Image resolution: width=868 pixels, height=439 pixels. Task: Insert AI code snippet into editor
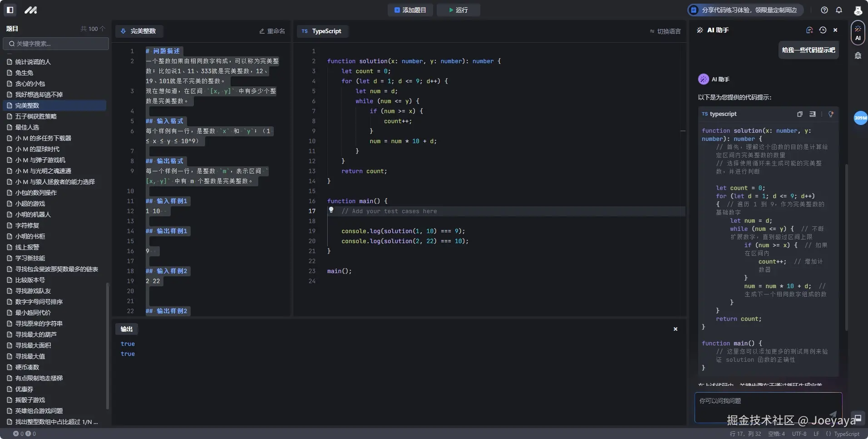pos(813,114)
